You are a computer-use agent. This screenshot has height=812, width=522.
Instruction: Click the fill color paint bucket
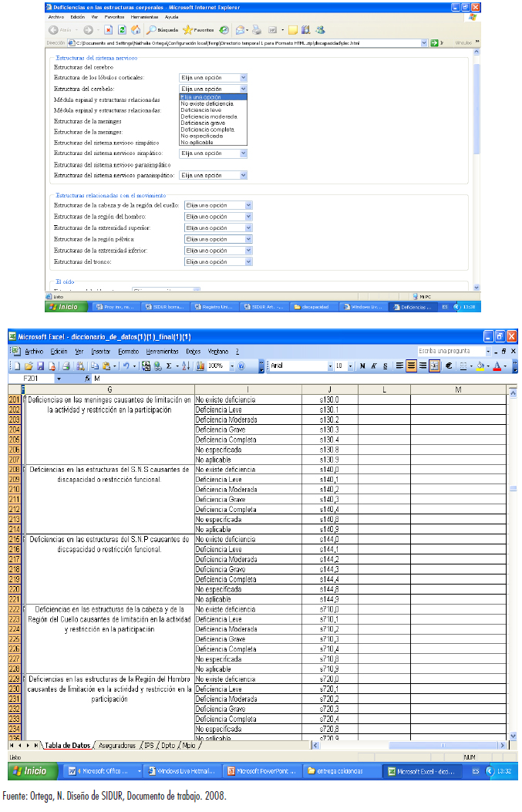(x=480, y=366)
